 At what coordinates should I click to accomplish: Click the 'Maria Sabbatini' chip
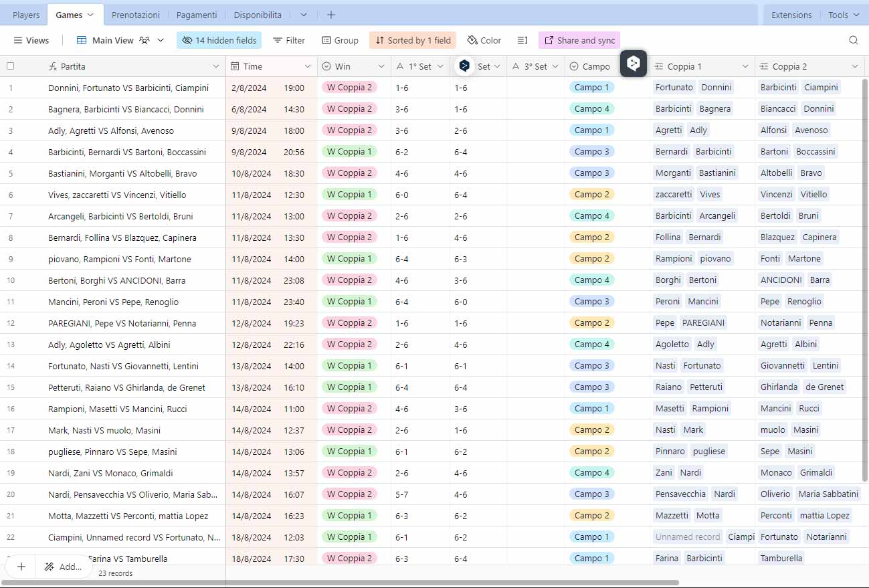(828, 494)
